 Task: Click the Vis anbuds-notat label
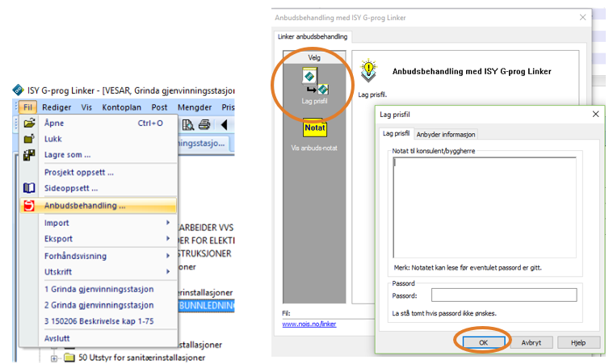click(x=314, y=148)
